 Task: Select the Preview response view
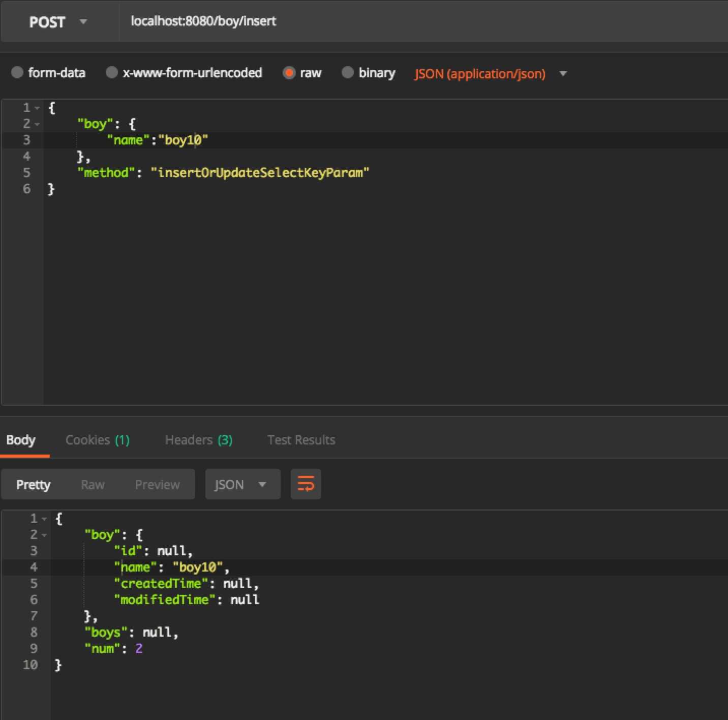(x=158, y=485)
